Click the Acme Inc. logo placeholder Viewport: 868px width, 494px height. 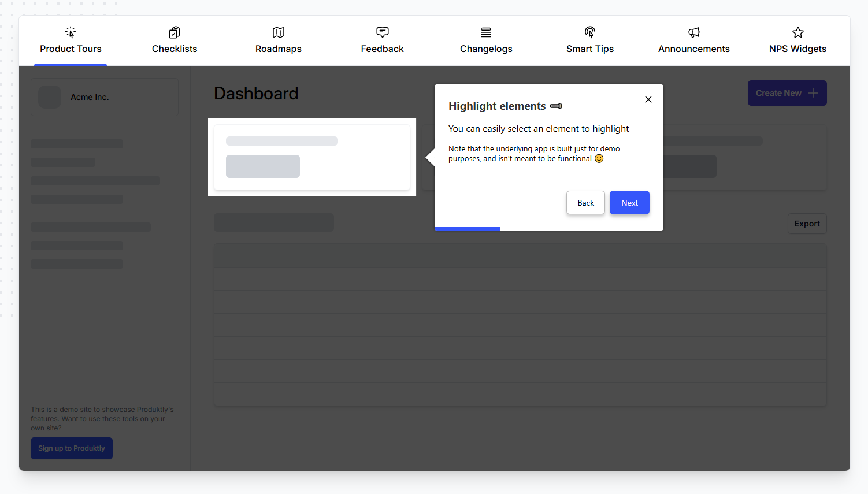pos(50,96)
